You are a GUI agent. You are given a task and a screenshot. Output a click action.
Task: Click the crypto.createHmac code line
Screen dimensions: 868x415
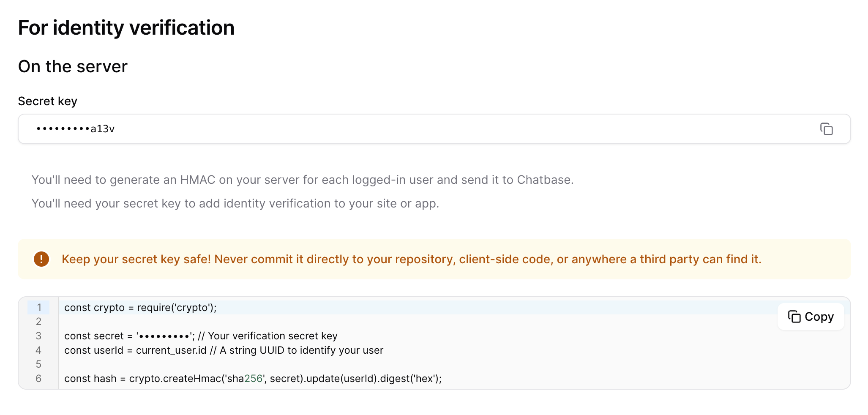253,379
